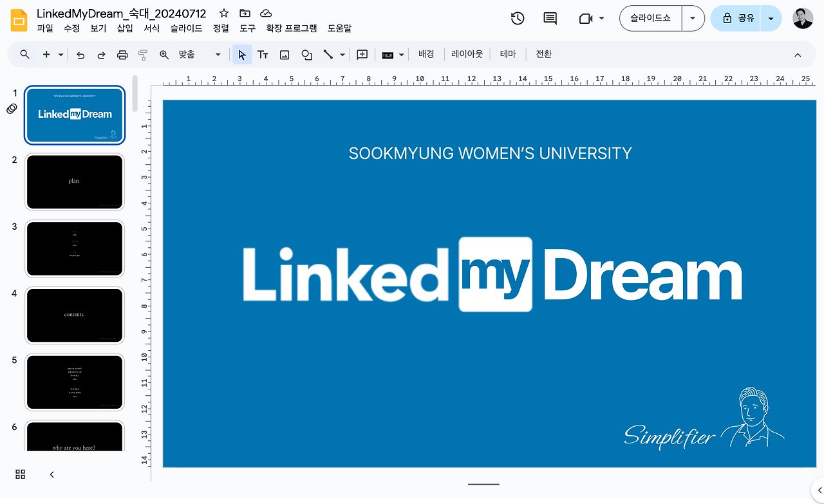The width and height of the screenshot is (824, 504).
Task: Select slide 4 contents thumbnail
Action: click(x=74, y=315)
